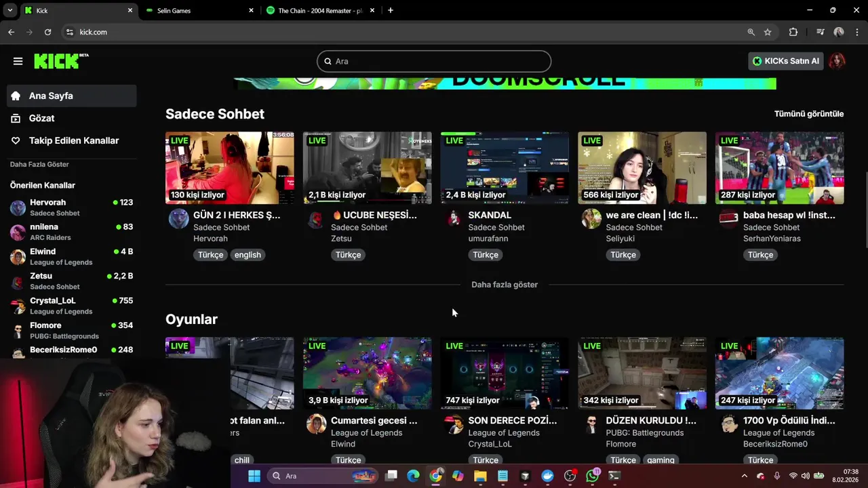Viewport: 868px width, 488px height.
Task: Open the Oyunlar section heading
Action: tap(191, 319)
